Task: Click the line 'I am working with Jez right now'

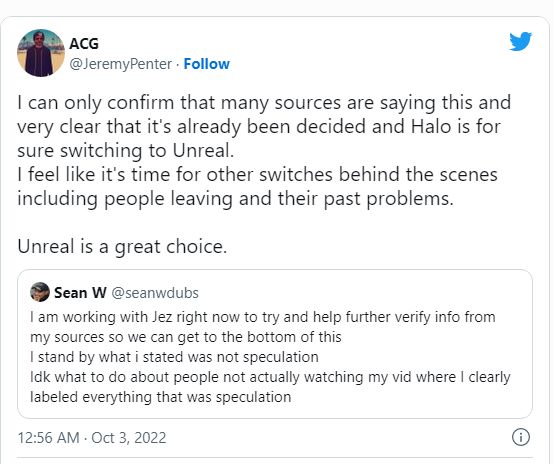Action: click(x=263, y=317)
